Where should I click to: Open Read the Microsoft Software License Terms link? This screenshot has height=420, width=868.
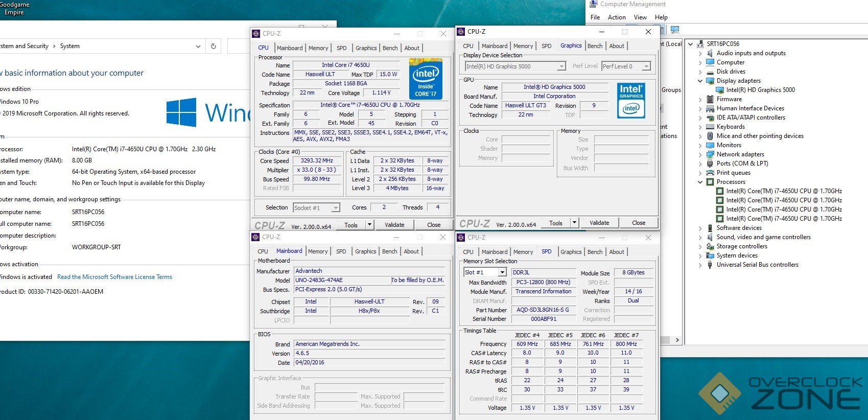coord(114,277)
